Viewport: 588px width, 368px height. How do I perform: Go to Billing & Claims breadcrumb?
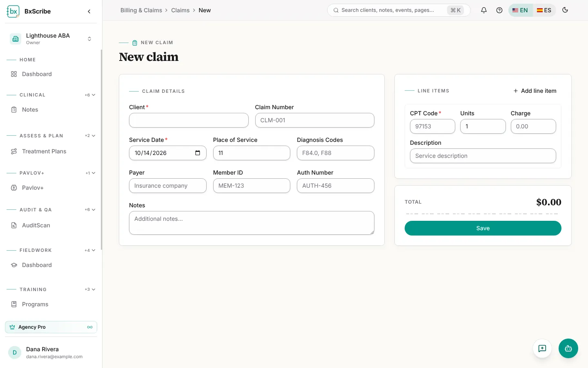click(141, 10)
